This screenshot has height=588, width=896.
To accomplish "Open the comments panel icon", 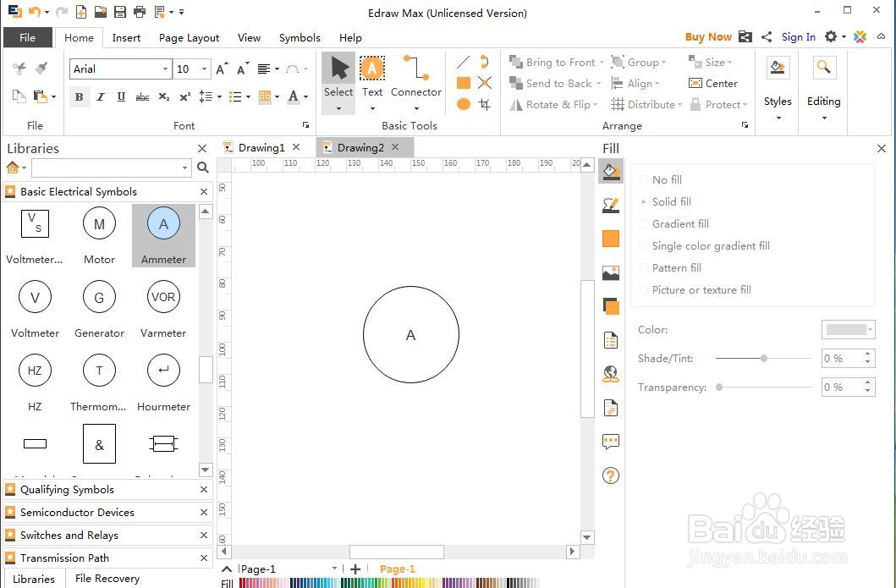I will tap(611, 441).
